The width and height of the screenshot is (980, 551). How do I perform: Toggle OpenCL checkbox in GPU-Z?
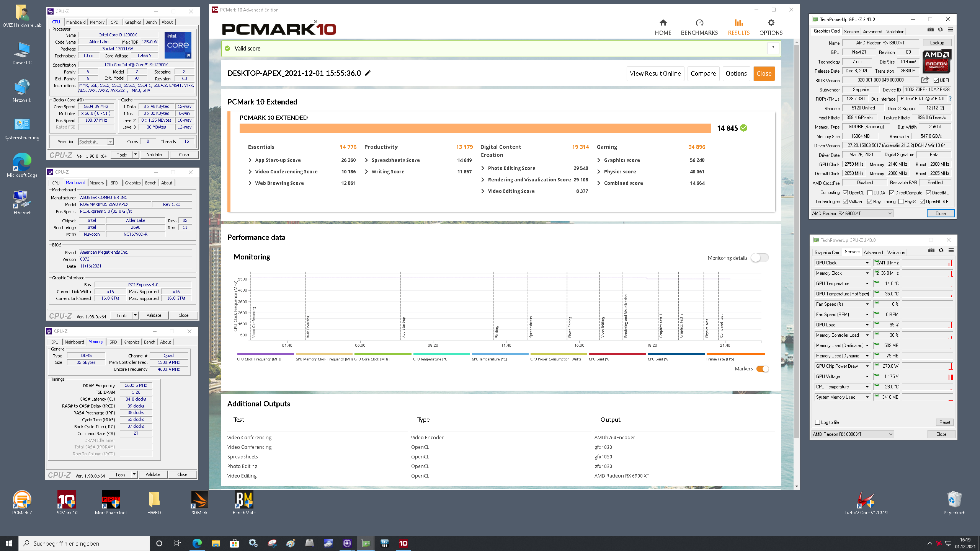(x=846, y=192)
